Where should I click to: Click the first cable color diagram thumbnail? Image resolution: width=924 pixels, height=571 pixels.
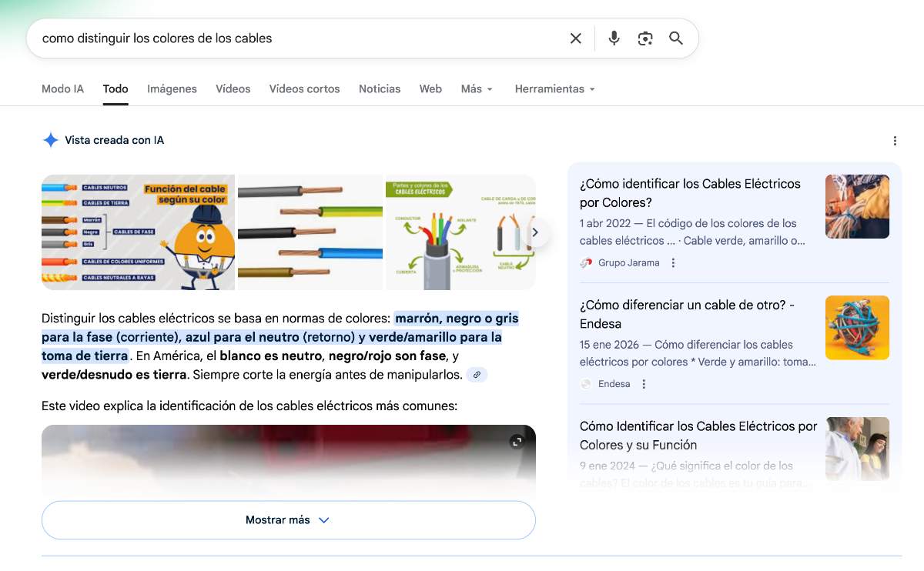click(138, 232)
